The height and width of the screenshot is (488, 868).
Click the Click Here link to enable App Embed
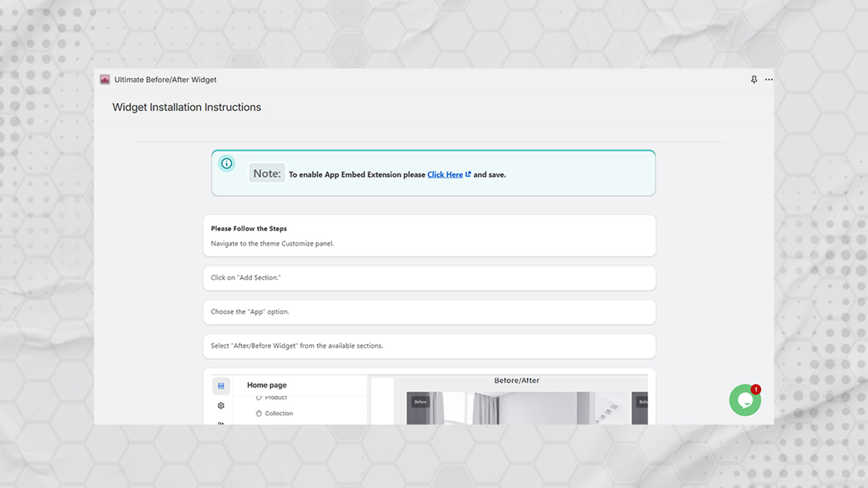tap(445, 174)
